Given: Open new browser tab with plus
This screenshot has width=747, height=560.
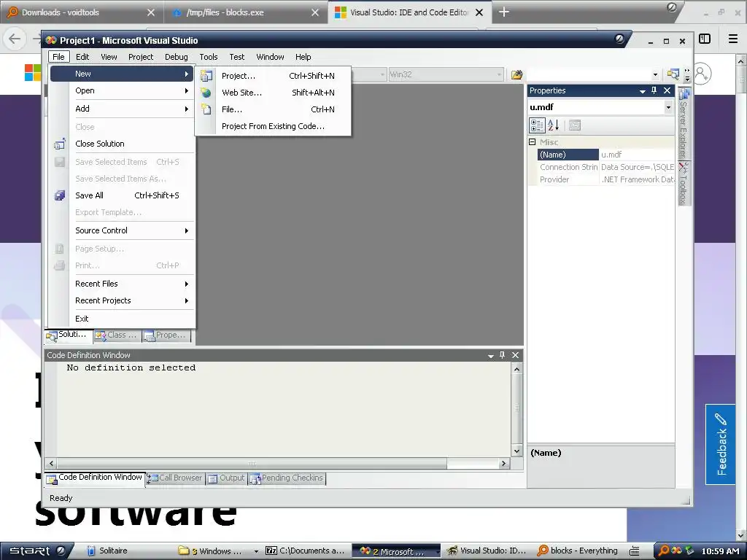Looking at the screenshot, I should [x=503, y=12].
